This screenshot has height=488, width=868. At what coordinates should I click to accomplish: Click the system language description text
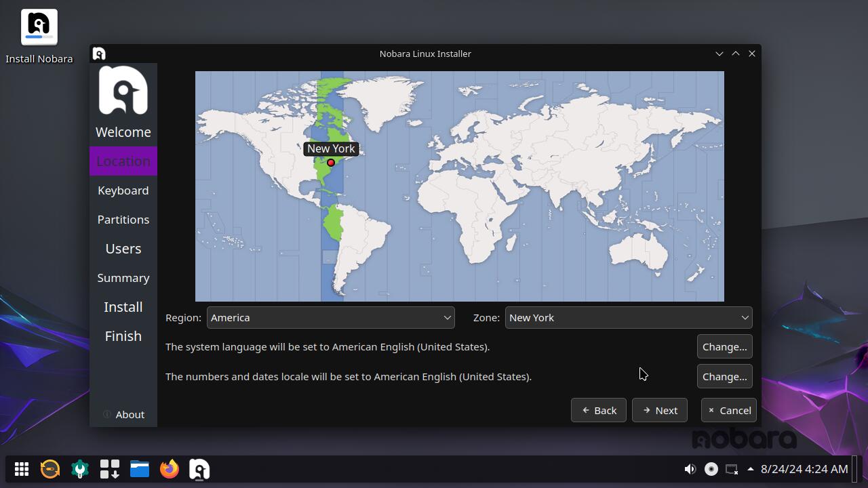[x=328, y=347]
